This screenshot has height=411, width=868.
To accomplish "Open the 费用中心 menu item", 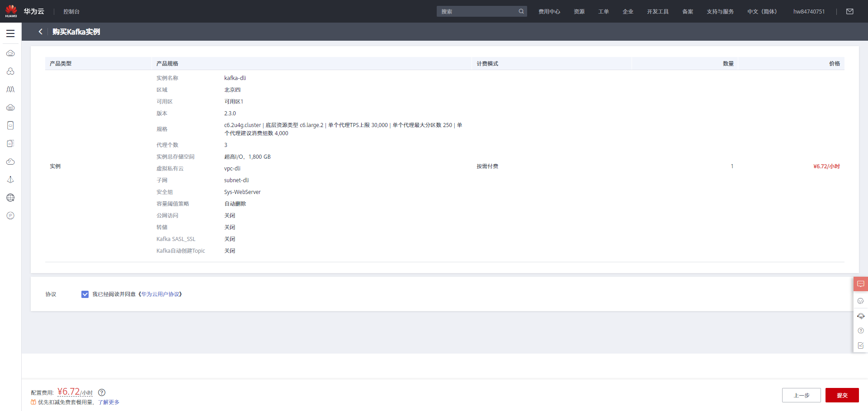I will (549, 12).
